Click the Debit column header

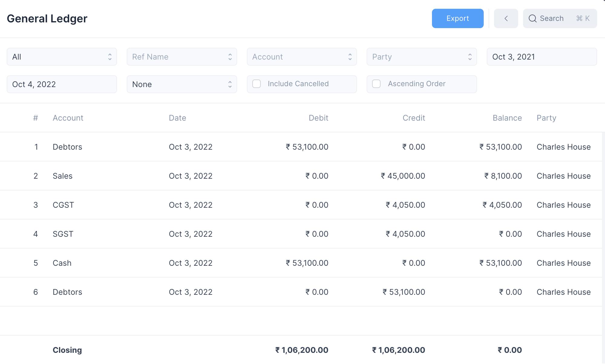318,118
